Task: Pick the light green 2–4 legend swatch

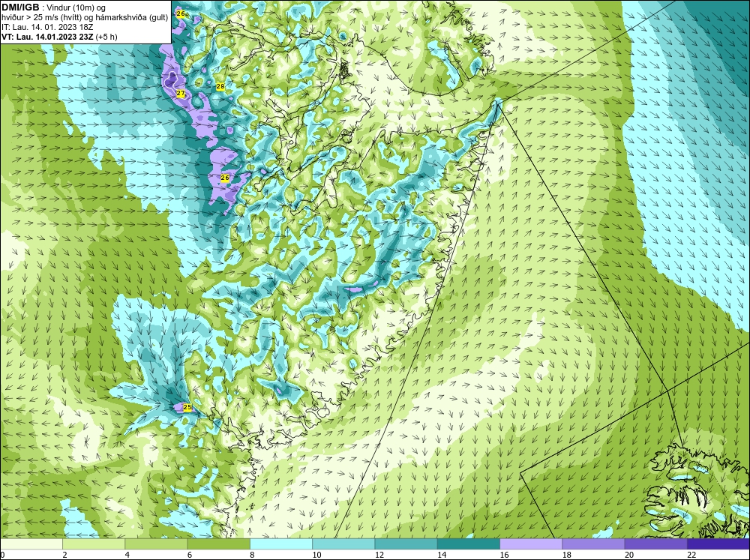Action: [94, 544]
